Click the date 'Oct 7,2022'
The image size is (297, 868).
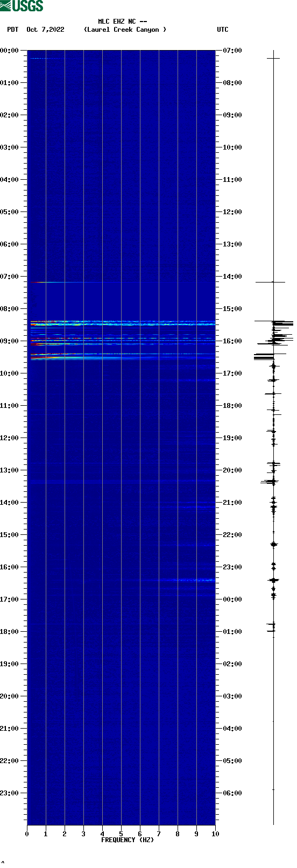[45, 30]
